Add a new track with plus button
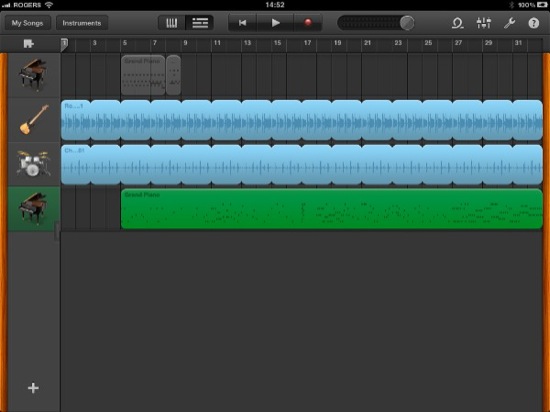This screenshot has width=550, height=412. 33,388
